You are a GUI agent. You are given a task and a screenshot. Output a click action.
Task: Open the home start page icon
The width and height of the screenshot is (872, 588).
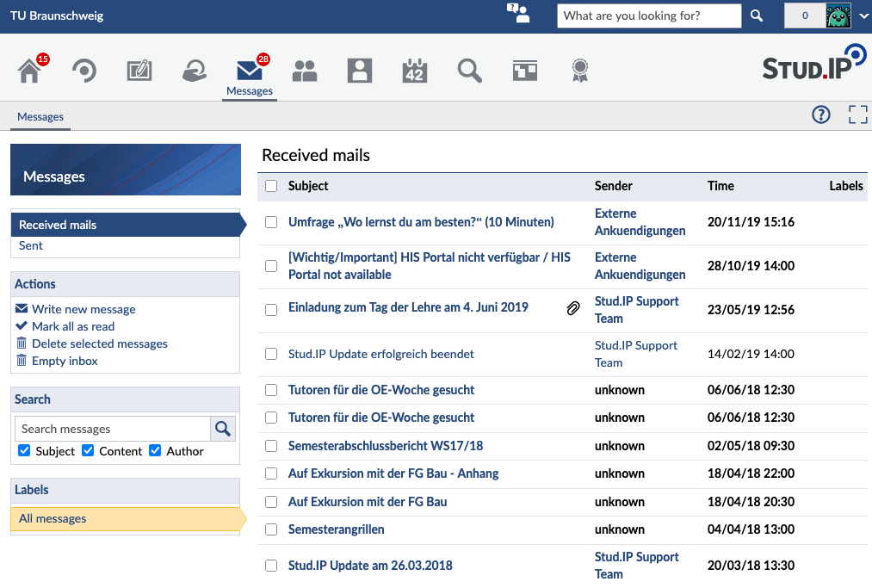[x=29, y=71]
